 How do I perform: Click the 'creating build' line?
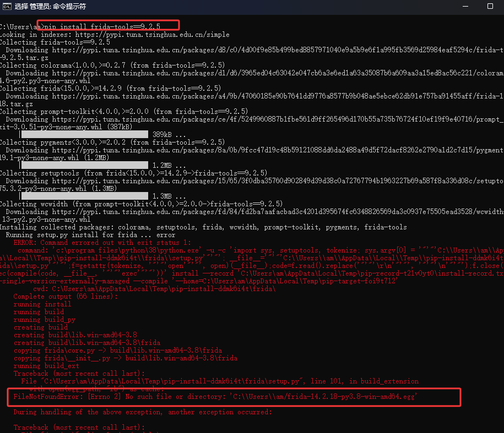click(41, 327)
